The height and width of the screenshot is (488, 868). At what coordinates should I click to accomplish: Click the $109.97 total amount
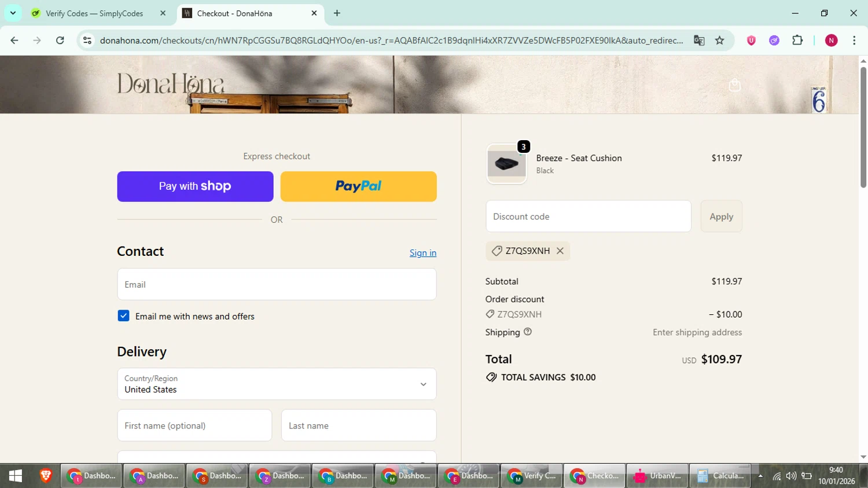pos(722,359)
